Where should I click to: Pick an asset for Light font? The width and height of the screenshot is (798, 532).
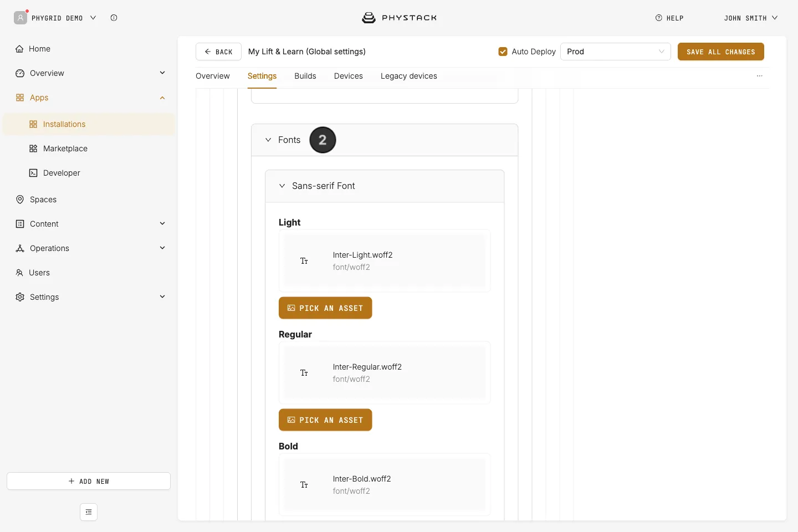point(325,308)
